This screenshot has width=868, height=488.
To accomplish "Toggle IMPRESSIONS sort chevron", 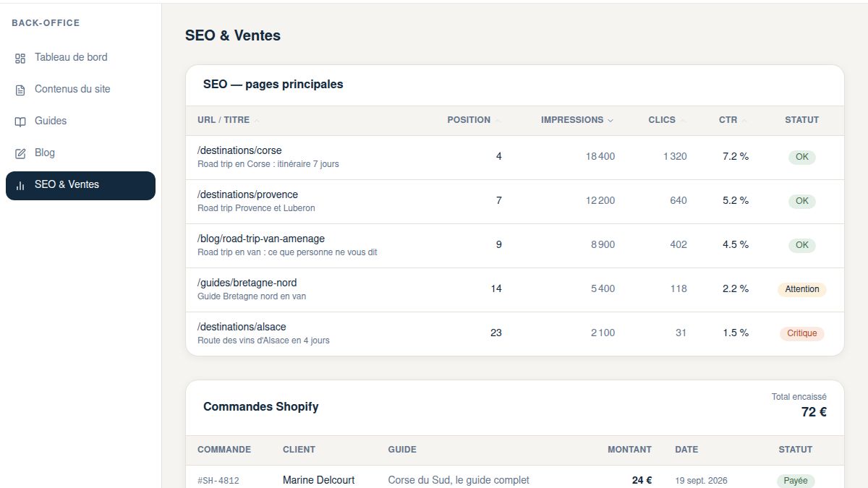I will tap(610, 121).
